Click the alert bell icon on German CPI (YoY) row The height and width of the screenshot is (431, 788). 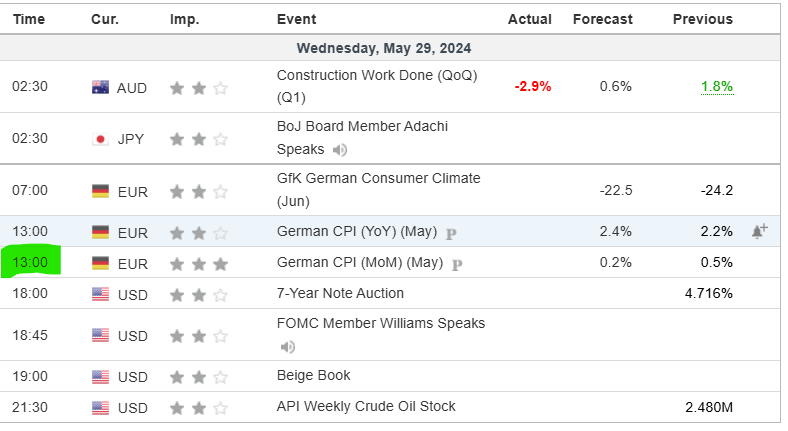pyautogui.click(x=759, y=231)
